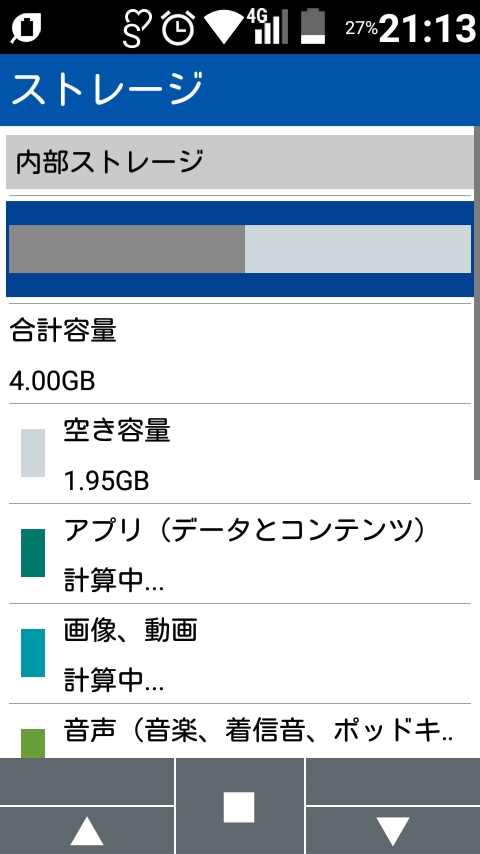Open the 空き容量 1.95GB item
This screenshot has width=480, height=854.
239,454
